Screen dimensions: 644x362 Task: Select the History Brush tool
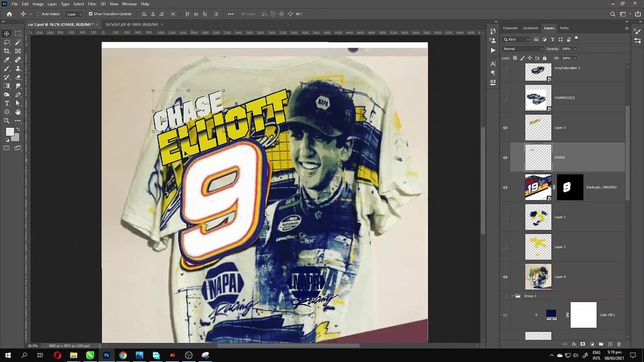coord(7,77)
